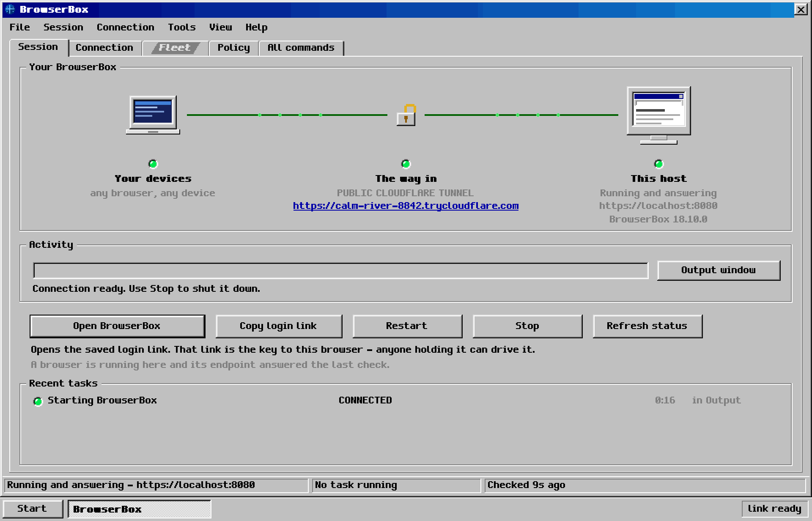The image size is (812, 521).
Task: Click the link ready tray indicator
Action: tap(774, 509)
